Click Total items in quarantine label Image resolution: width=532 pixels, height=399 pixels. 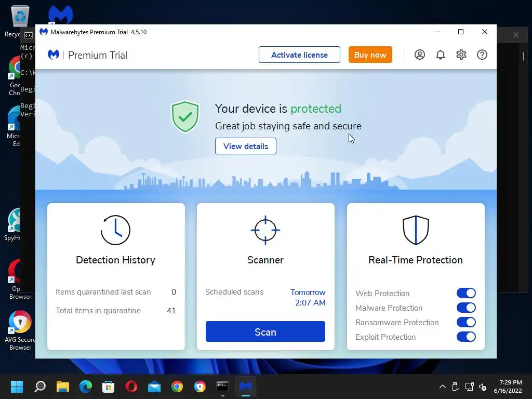click(x=98, y=311)
